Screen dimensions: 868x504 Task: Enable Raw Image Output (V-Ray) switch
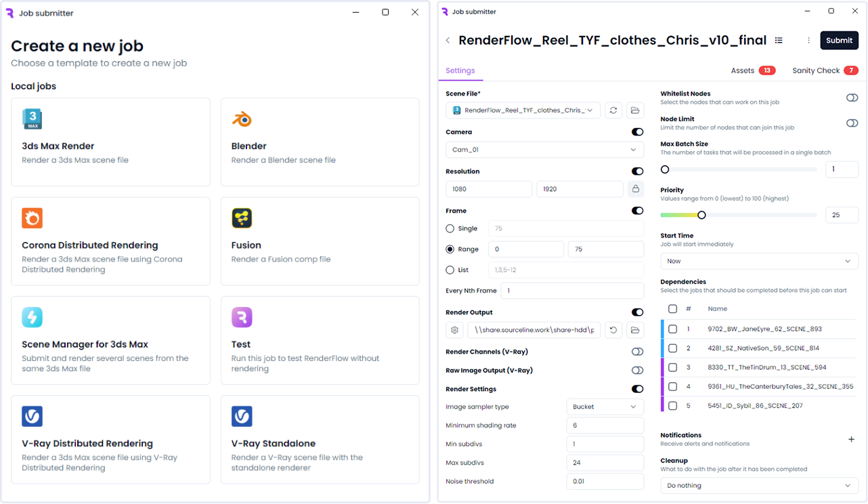coord(637,371)
